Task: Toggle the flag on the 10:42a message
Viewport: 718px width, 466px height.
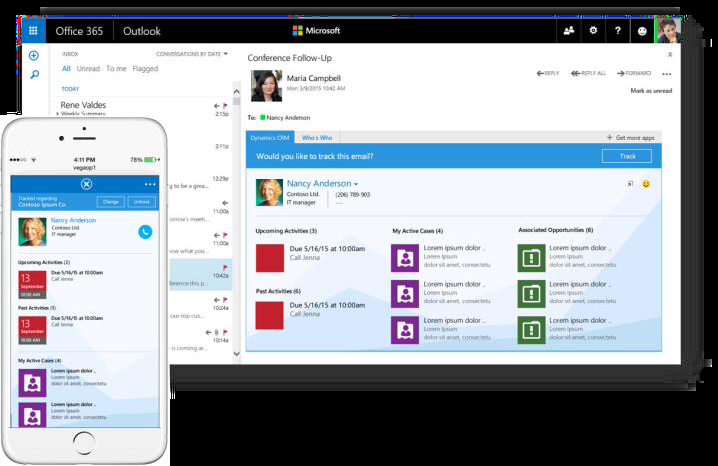Action: pos(225,267)
